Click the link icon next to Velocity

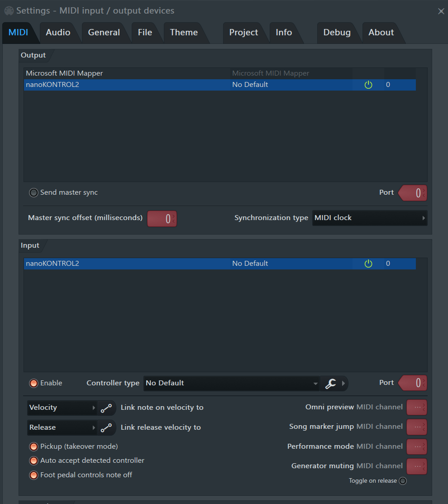pyautogui.click(x=106, y=408)
